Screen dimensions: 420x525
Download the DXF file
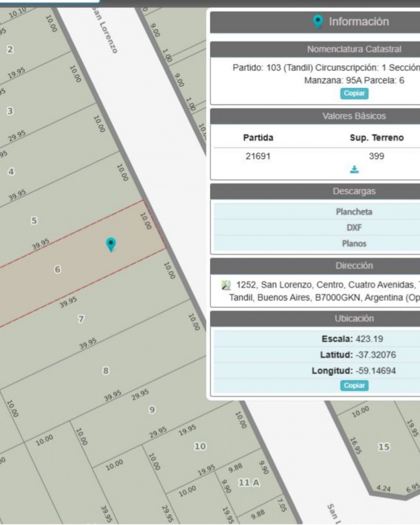[354, 228]
